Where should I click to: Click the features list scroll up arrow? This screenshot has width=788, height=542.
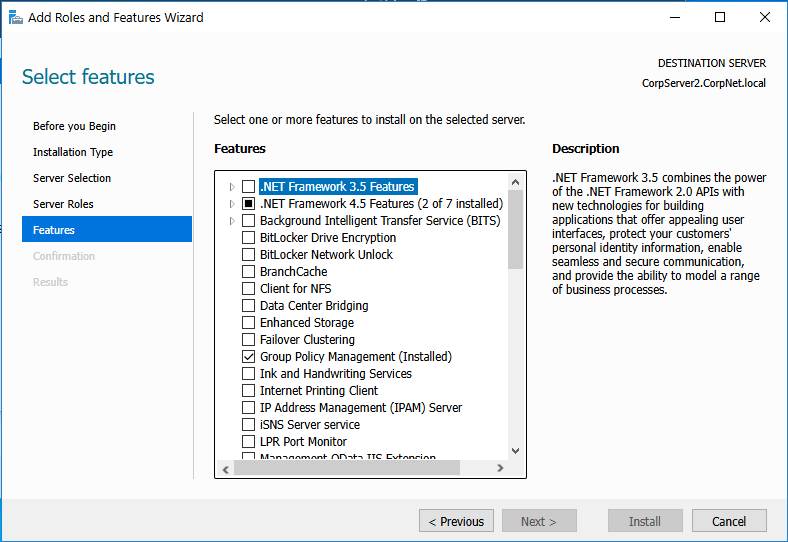click(x=516, y=183)
